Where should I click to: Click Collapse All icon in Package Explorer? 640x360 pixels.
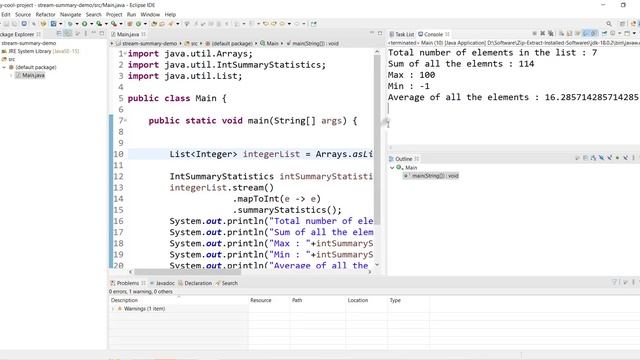coord(59,34)
